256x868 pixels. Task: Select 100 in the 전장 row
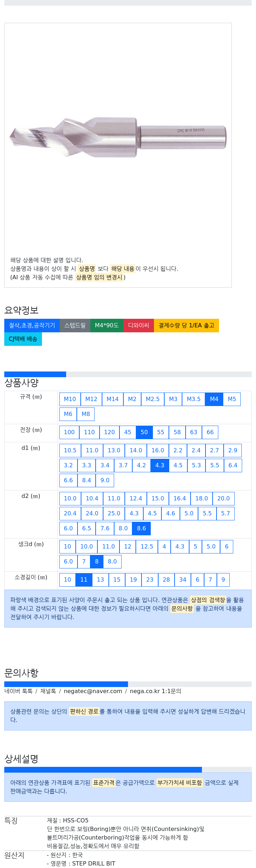coord(69,432)
